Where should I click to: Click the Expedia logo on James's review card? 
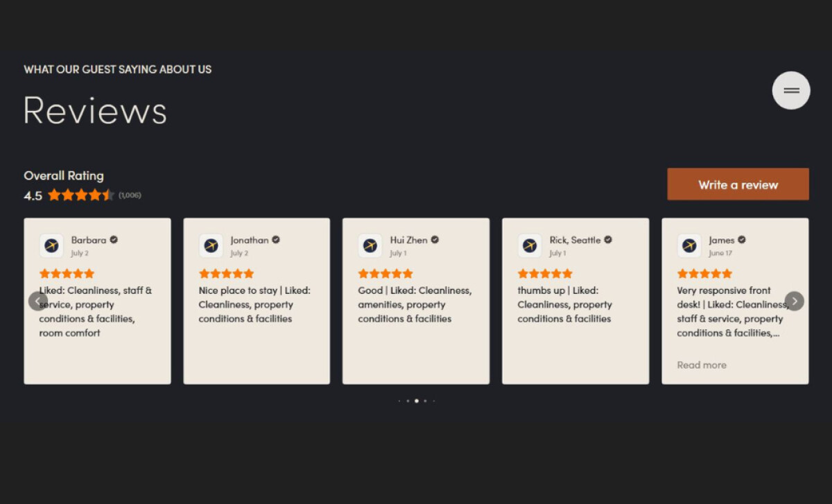point(689,245)
